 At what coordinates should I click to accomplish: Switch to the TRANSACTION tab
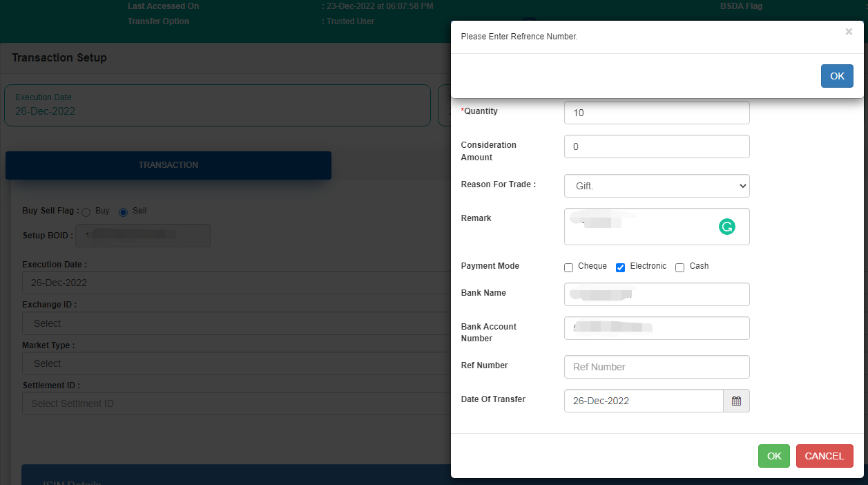[x=168, y=165]
